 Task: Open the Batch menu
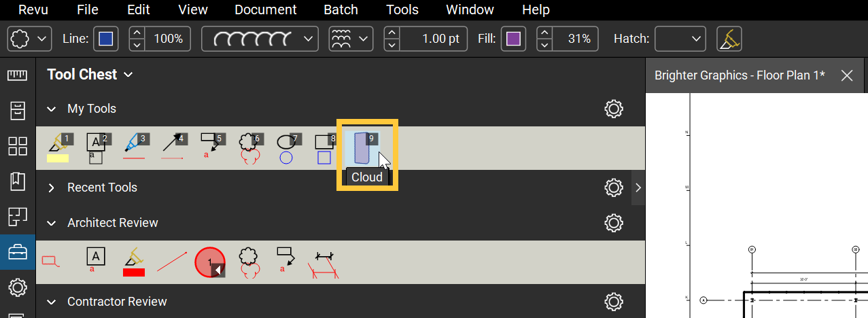tap(341, 10)
